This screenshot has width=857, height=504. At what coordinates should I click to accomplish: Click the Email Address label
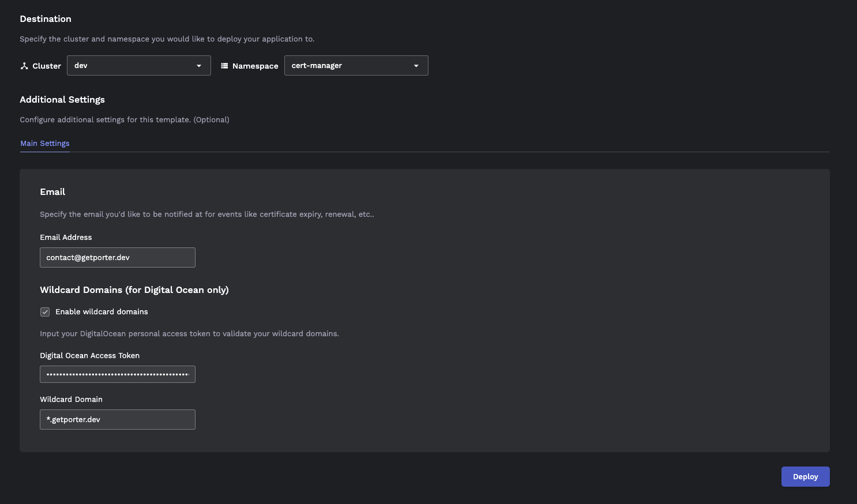pos(66,238)
